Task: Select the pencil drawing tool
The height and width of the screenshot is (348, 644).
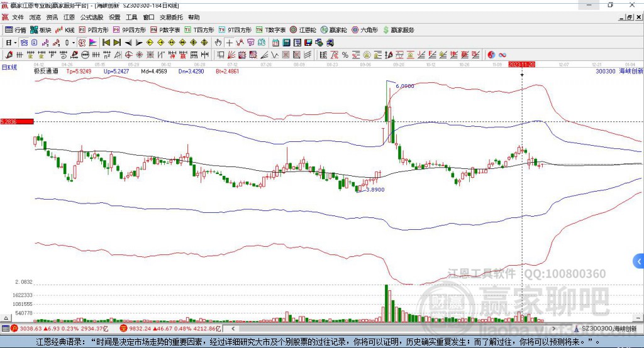Action: click(x=9, y=55)
